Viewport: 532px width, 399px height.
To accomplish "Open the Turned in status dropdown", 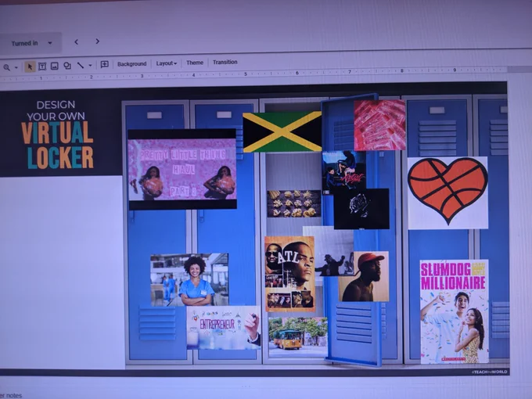I will (x=31, y=43).
